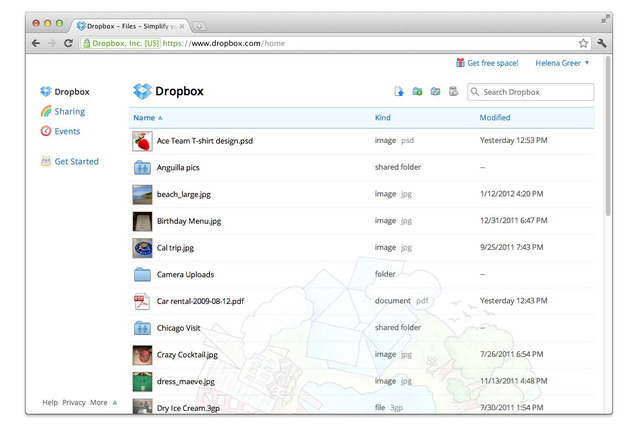Open the Helena Greer account dropdown
Viewport: 640px width, 426px height.
562,63
